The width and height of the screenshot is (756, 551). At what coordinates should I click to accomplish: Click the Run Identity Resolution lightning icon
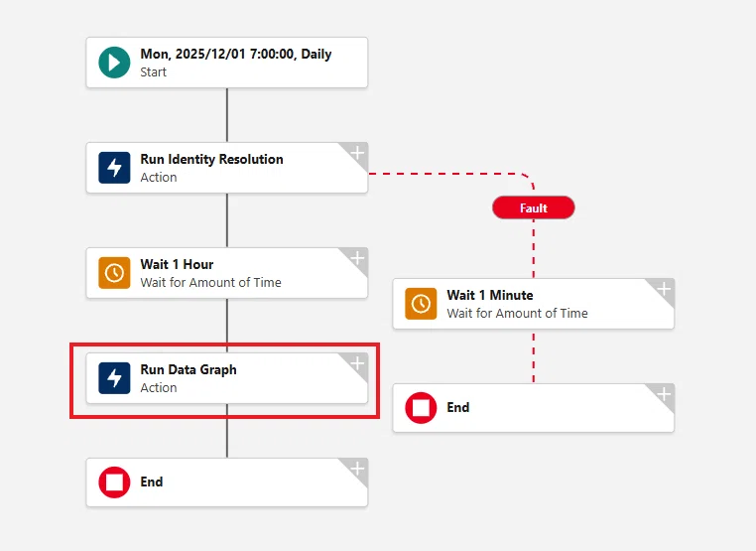pos(114,168)
